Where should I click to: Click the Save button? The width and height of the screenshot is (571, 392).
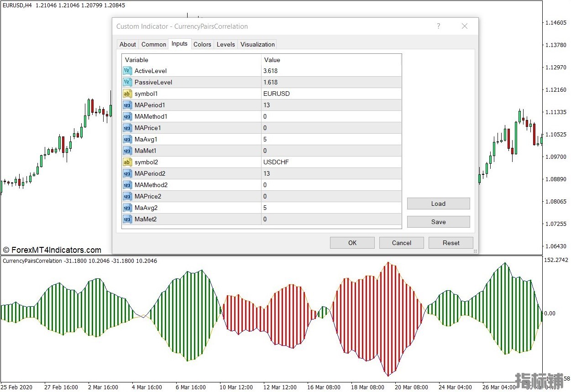pyautogui.click(x=438, y=222)
